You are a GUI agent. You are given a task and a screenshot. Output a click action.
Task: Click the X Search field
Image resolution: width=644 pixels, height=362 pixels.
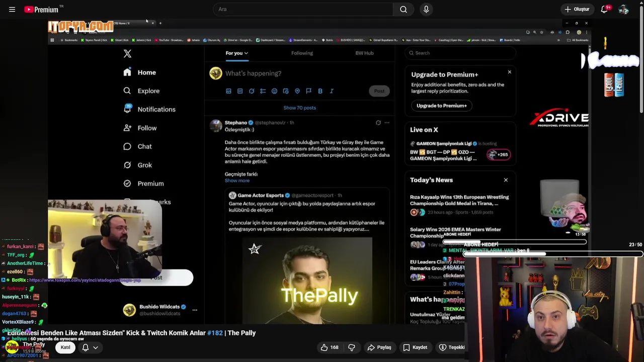pyautogui.click(x=460, y=53)
